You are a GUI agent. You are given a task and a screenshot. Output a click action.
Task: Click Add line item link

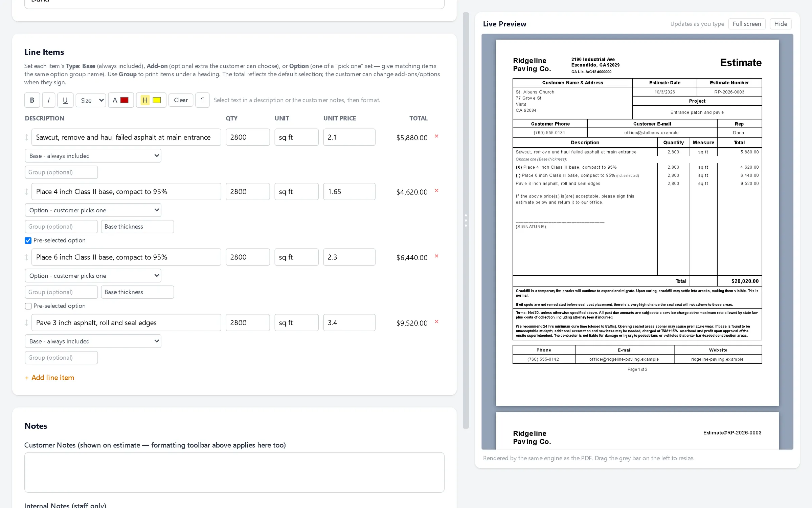(49, 378)
